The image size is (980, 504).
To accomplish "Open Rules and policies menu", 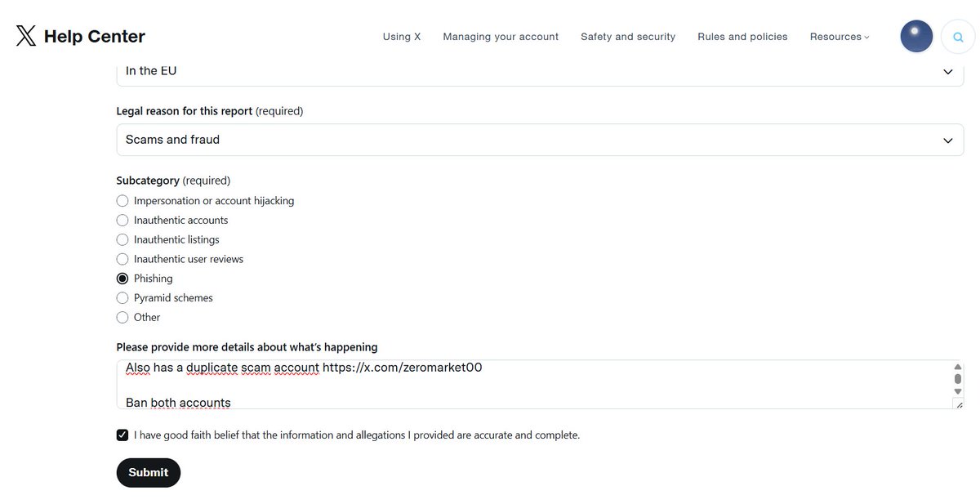I will pyautogui.click(x=742, y=37).
